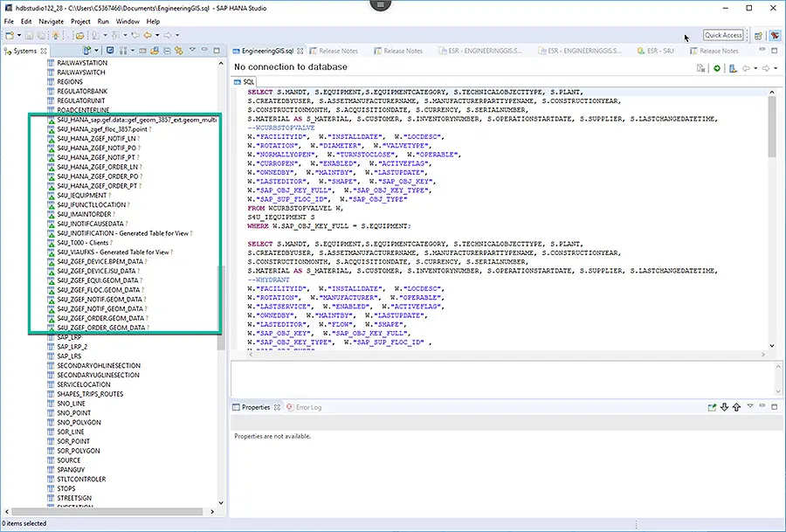Switch to the ESR - S4U editor tab

coord(658,51)
